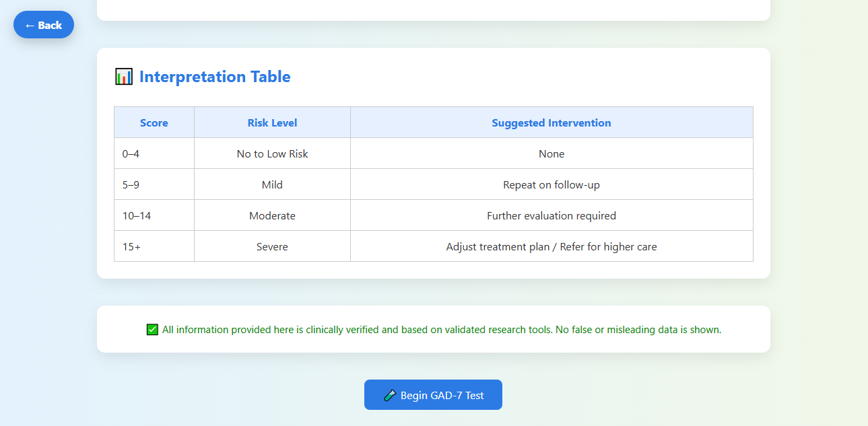Click the Further evaluation required cell

[551, 215]
